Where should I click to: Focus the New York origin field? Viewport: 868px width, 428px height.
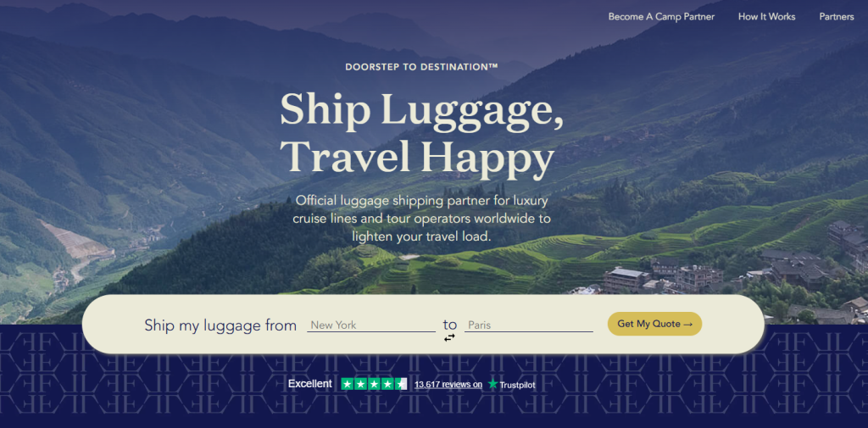371,325
